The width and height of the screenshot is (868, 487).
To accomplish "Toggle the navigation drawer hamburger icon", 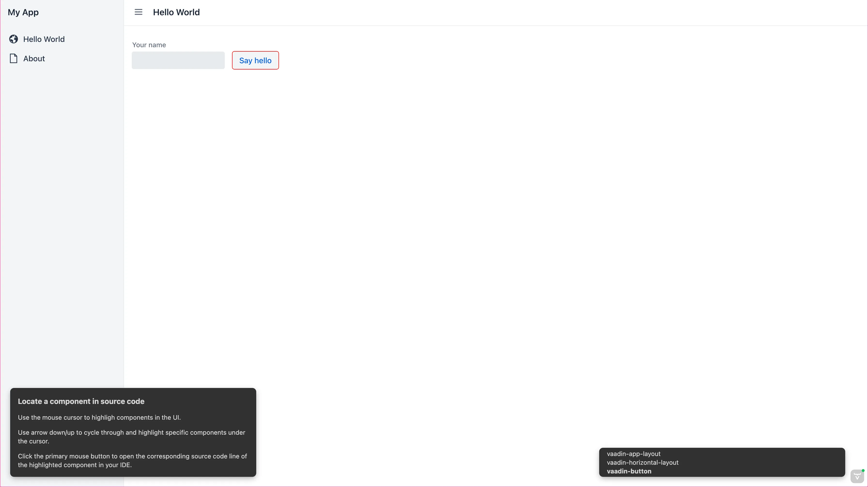I will 138,12.
